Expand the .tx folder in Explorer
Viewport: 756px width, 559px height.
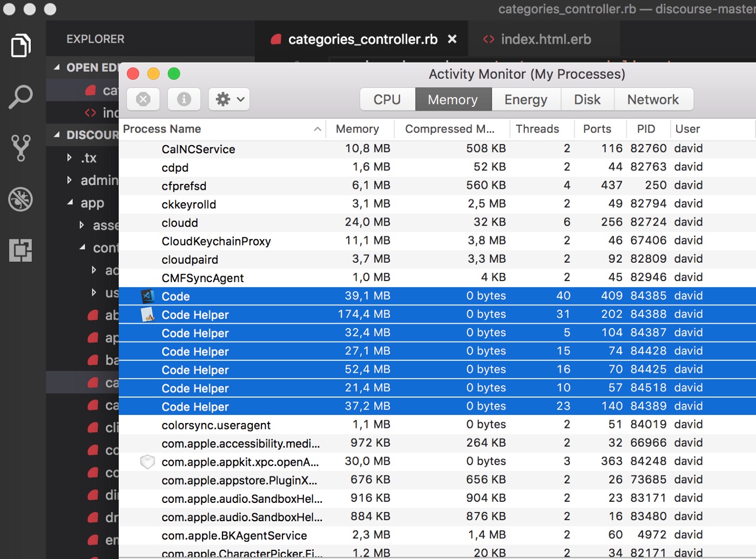click(70, 158)
